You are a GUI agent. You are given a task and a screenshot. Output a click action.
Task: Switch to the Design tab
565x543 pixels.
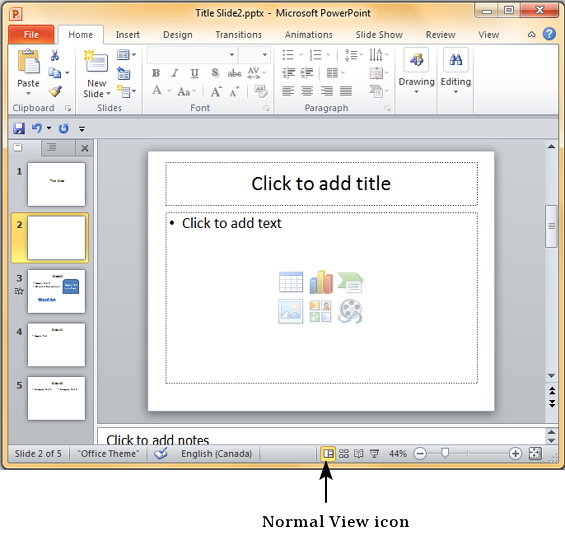coord(178,35)
